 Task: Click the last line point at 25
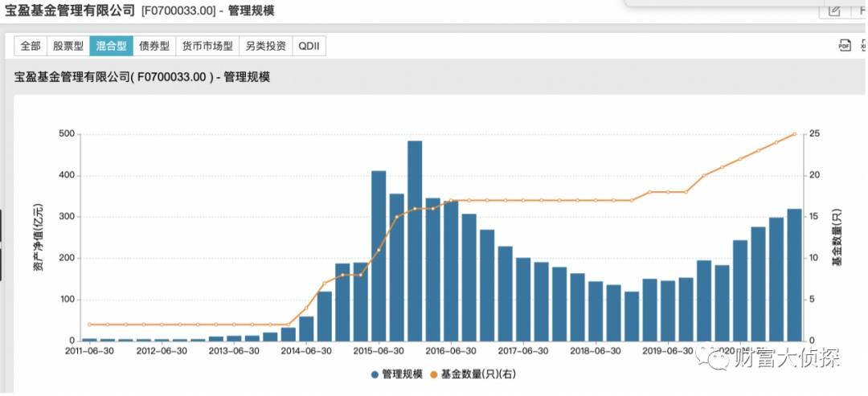pyautogui.click(x=794, y=134)
